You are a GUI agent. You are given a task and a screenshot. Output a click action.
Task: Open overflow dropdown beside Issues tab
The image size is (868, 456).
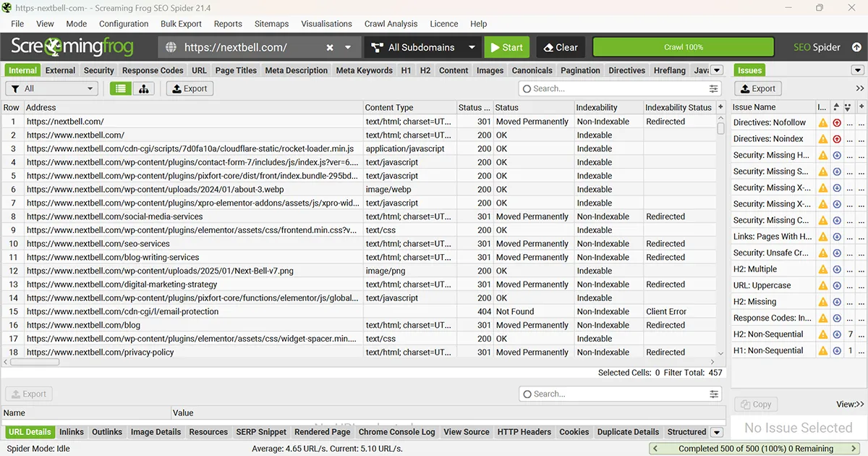point(858,70)
